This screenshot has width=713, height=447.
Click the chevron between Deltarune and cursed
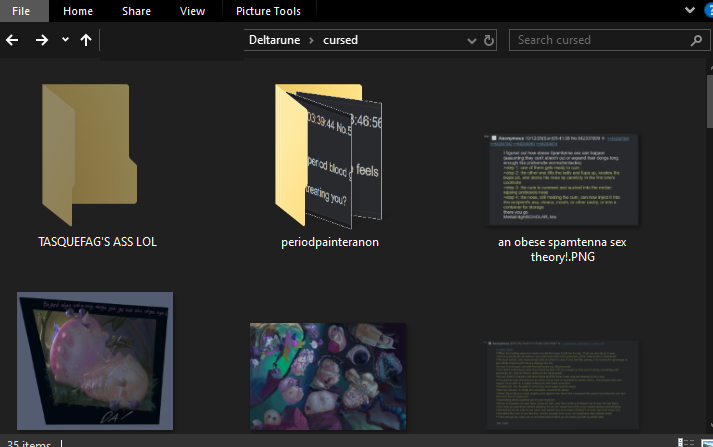tap(313, 40)
